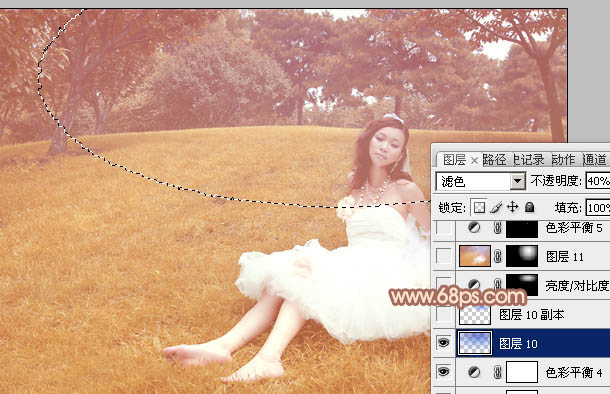Viewport: 610px width, 394px height.
Task: Click mask link icon on 图层 11
Action: [498, 256]
